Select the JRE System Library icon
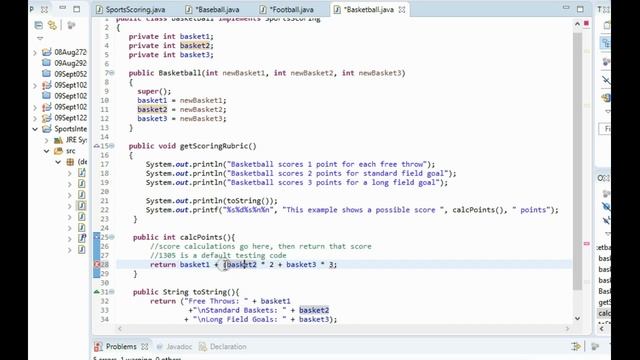640x360 pixels. click(58, 140)
